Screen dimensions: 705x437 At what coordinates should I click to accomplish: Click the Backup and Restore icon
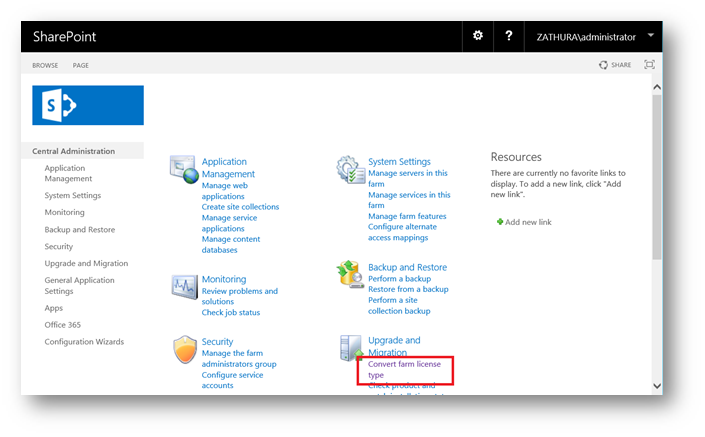pyautogui.click(x=350, y=274)
